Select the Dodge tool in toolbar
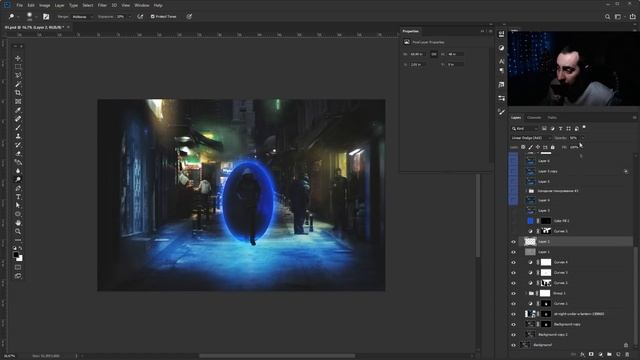 click(x=18, y=180)
